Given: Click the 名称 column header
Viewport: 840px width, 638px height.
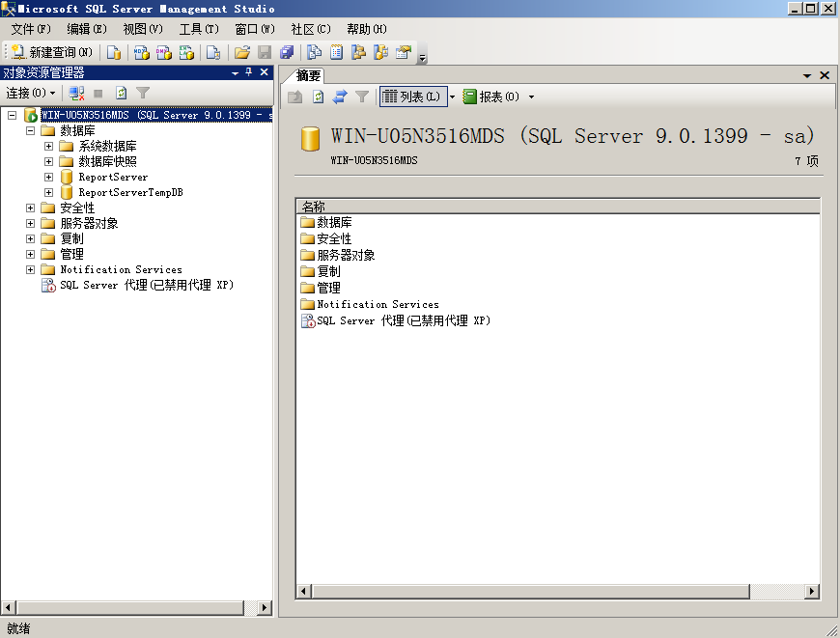Looking at the screenshot, I should pyautogui.click(x=558, y=207).
